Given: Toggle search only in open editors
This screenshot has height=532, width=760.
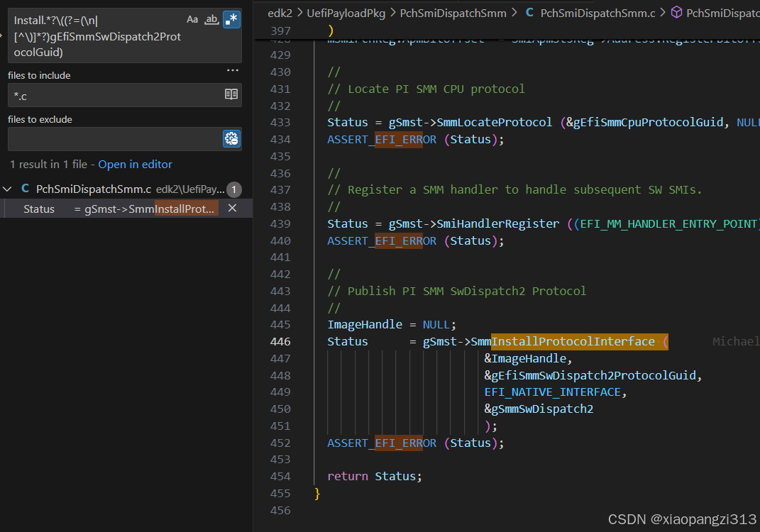Looking at the screenshot, I should (x=231, y=94).
